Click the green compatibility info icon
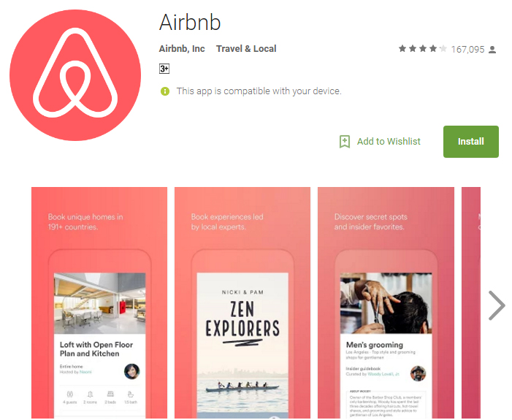Image resolution: width=512 pixels, height=420 pixels. 165,91
